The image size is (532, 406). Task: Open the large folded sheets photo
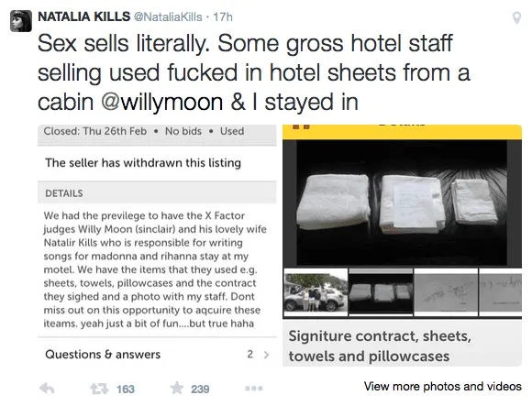(x=402, y=203)
